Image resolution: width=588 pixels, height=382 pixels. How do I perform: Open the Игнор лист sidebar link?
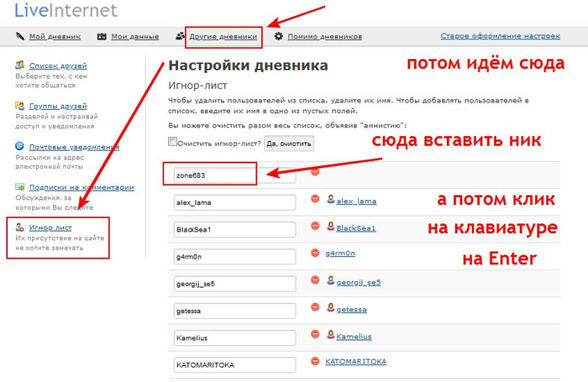point(50,228)
